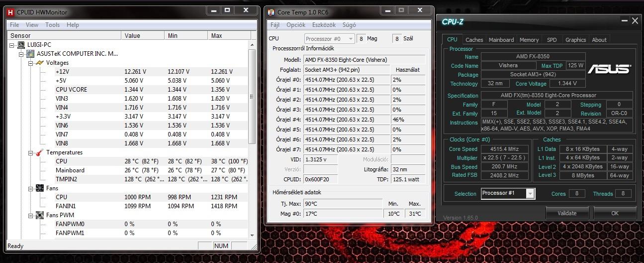Click the Max column header

coord(228,35)
